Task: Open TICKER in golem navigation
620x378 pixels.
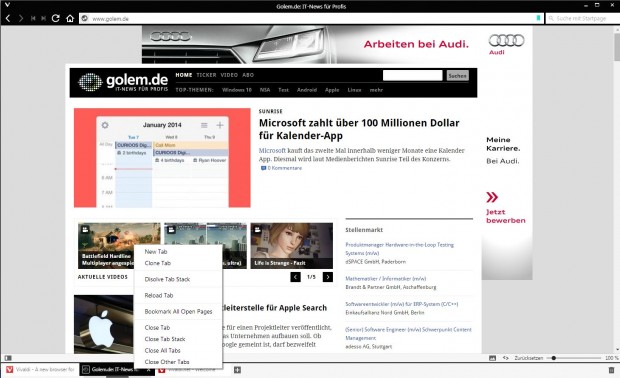Action: click(206, 75)
